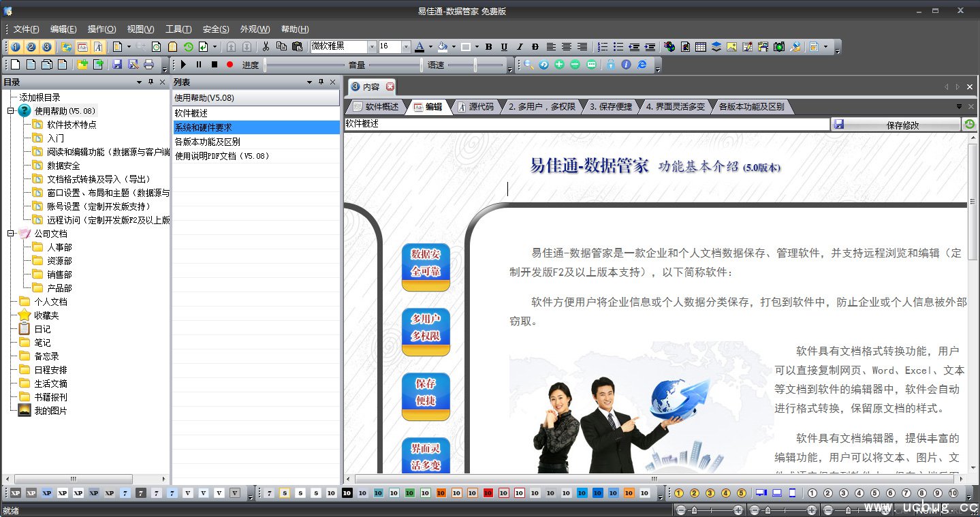Viewport: 980px width, 517px height.
Task: Open the 安全(S) menu
Action: click(216, 29)
